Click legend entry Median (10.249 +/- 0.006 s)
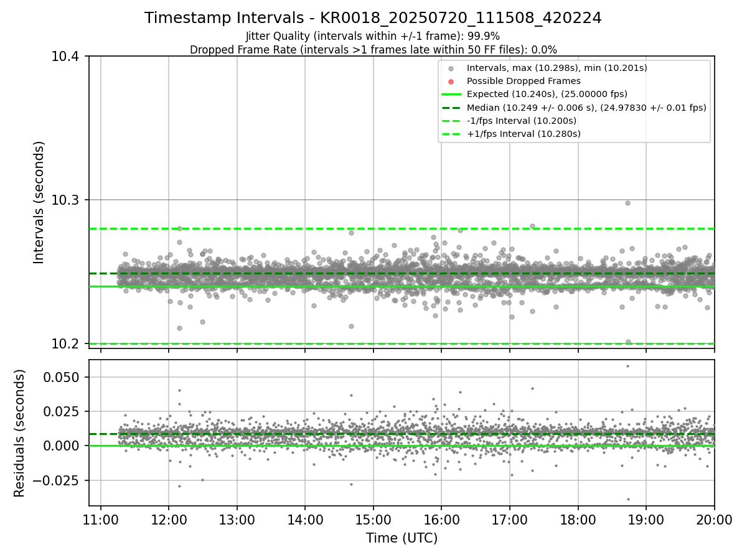The image size is (747, 560). (x=586, y=107)
